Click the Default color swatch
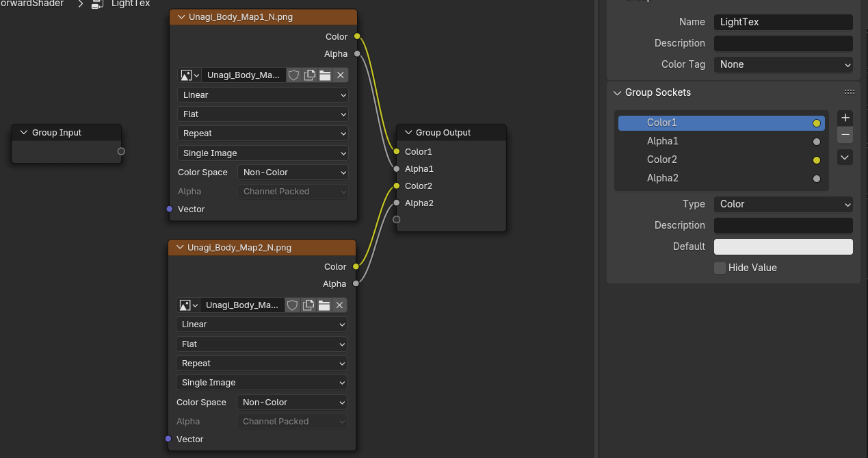868x458 pixels. (x=783, y=246)
